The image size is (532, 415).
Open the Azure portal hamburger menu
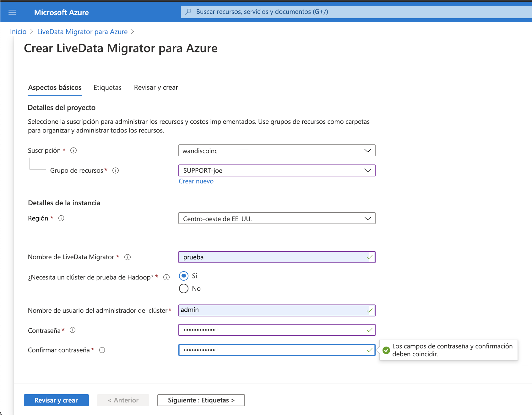[12, 12]
